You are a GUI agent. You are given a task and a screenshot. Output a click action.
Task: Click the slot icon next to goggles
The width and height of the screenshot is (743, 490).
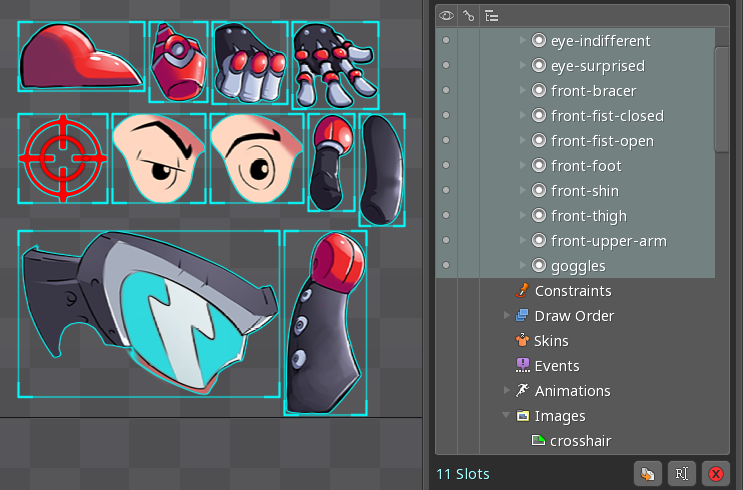[539, 266]
